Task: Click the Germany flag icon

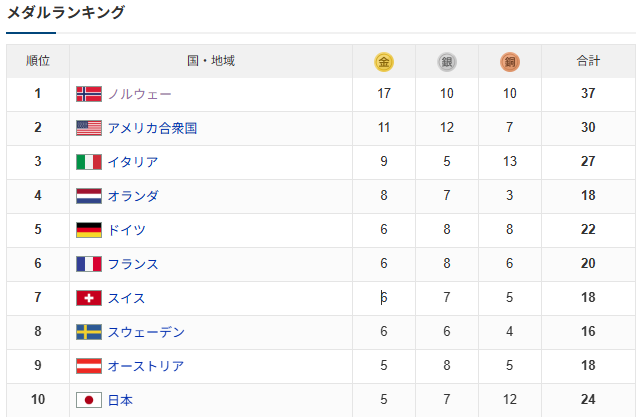Action: pyautogui.click(x=89, y=230)
